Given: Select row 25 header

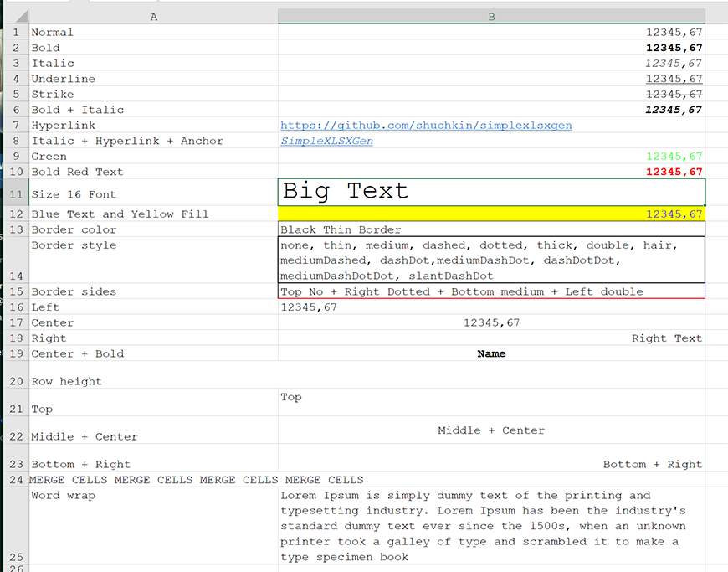Looking at the screenshot, I should coord(16,556).
